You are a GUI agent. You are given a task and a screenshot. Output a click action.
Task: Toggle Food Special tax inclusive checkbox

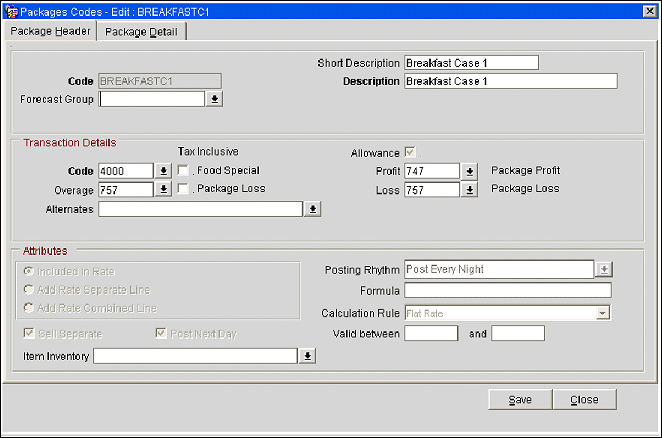tap(183, 171)
